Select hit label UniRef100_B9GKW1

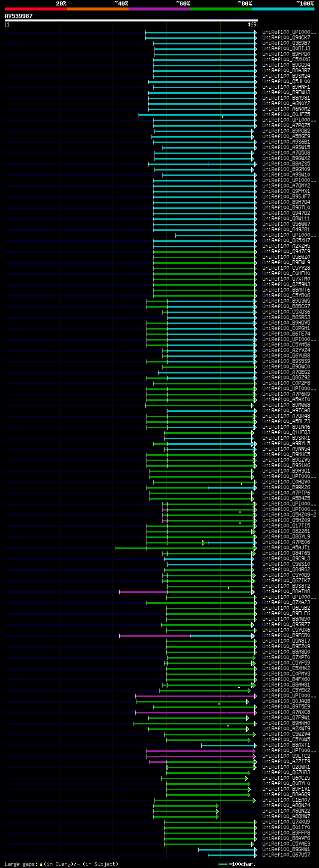[286, 850]
